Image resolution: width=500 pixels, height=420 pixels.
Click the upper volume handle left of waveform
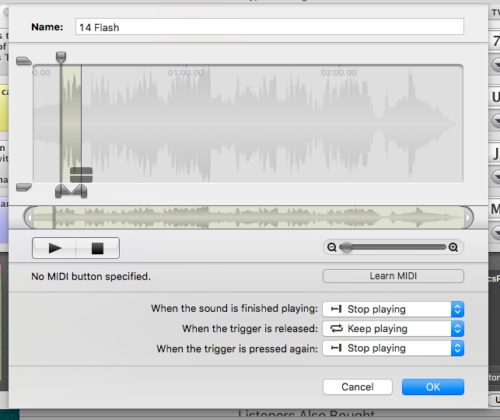click(24, 61)
